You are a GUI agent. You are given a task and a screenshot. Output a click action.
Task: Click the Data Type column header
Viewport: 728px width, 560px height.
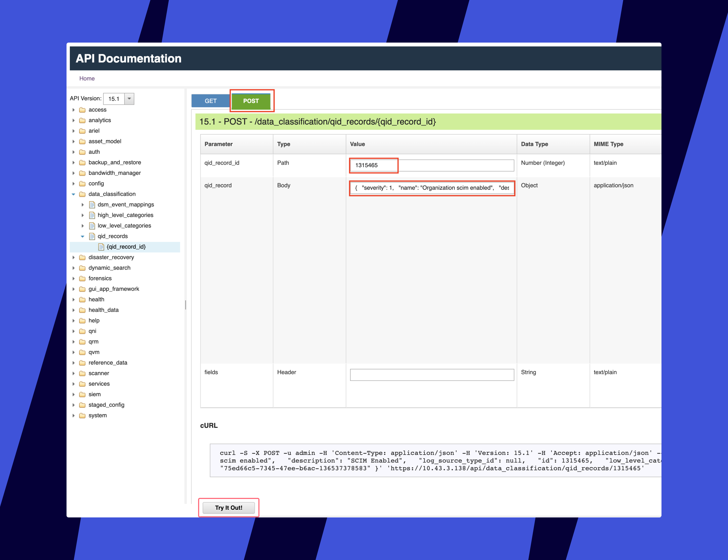point(553,144)
